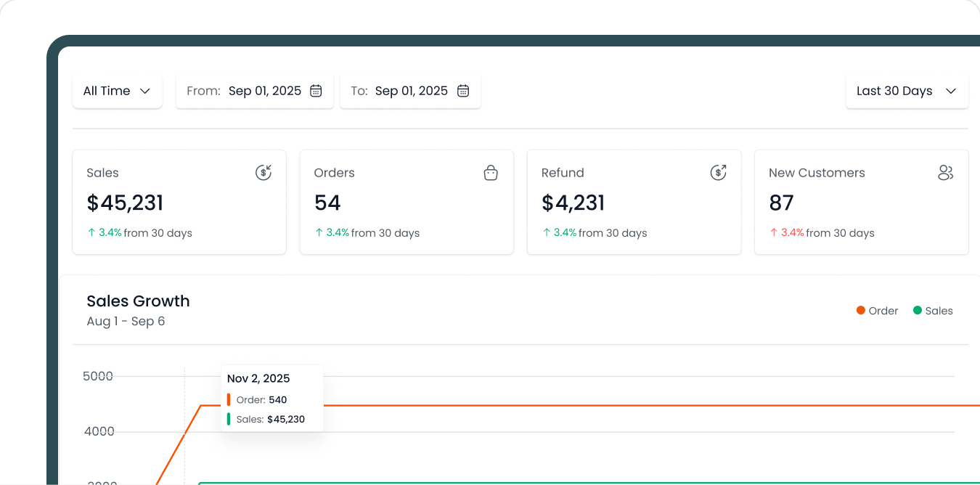Click the orange Order dot in legend
Image resolution: width=980 pixels, height=485 pixels.
pyautogui.click(x=861, y=311)
